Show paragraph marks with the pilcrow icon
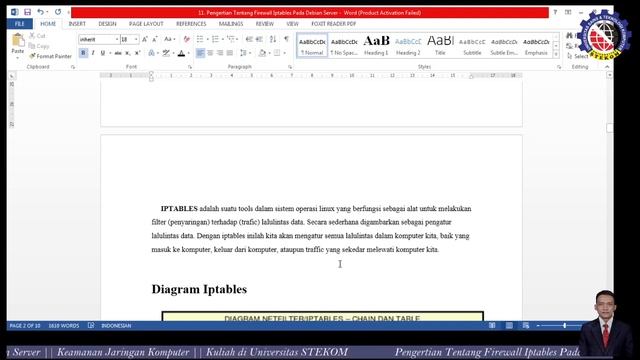 tap(286, 40)
